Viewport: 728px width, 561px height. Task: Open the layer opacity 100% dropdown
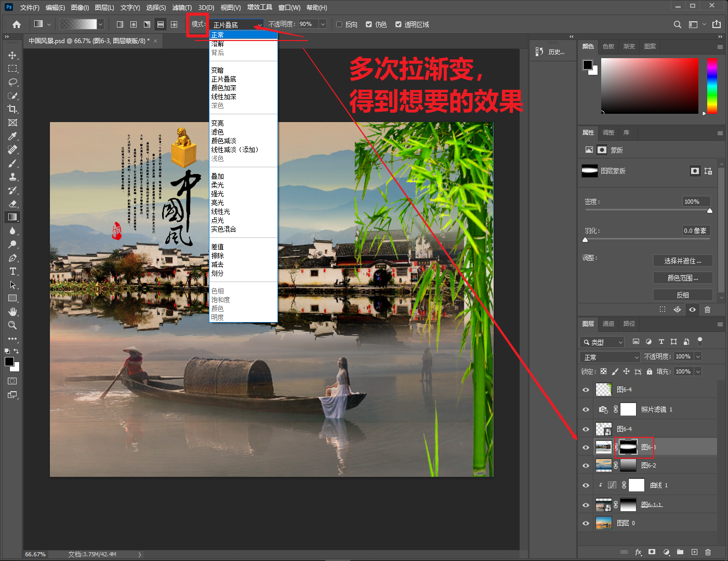tap(698, 357)
